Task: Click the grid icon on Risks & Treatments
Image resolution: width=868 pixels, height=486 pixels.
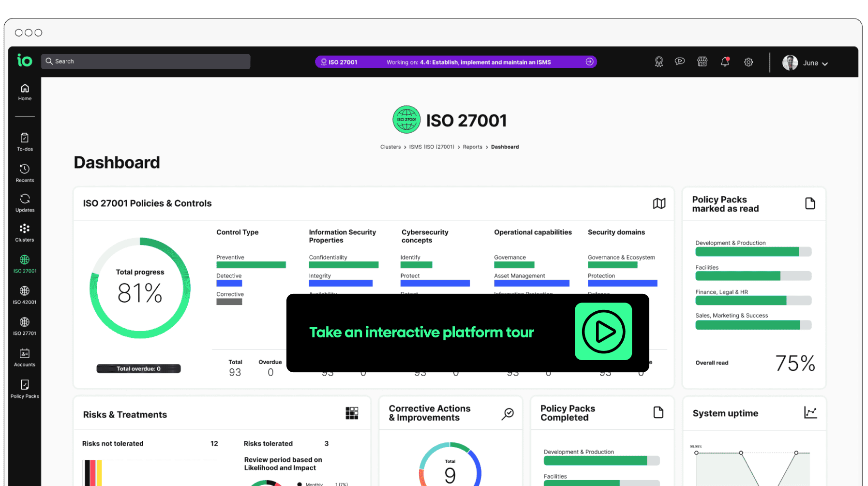Action: point(352,413)
